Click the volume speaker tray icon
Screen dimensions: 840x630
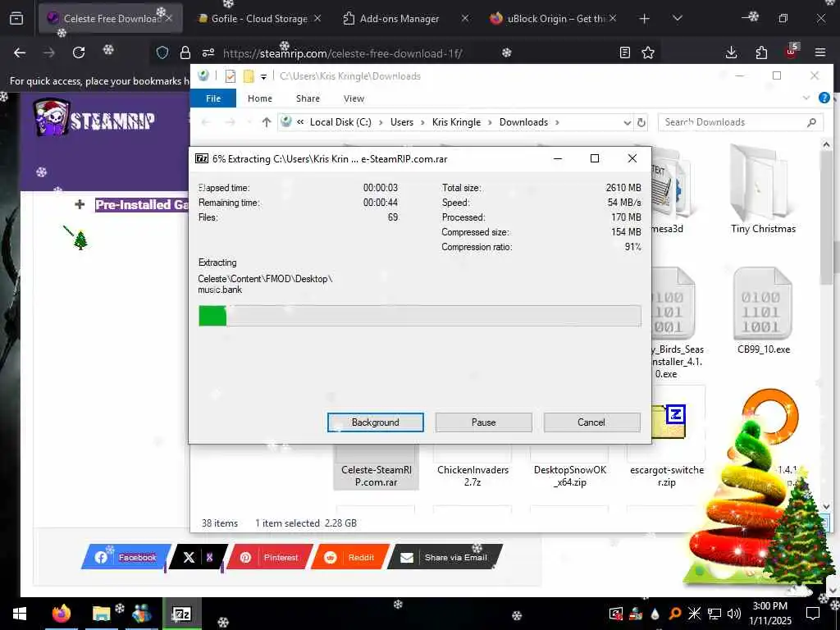(x=733, y=614)
